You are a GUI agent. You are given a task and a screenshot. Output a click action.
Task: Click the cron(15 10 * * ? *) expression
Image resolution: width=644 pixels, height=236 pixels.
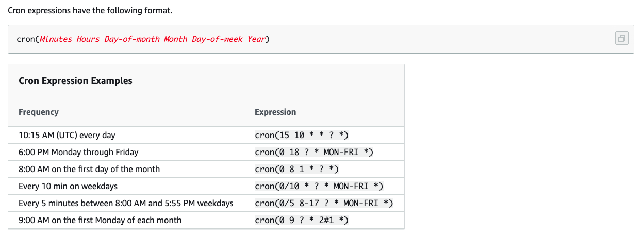(x=302, y=136)
